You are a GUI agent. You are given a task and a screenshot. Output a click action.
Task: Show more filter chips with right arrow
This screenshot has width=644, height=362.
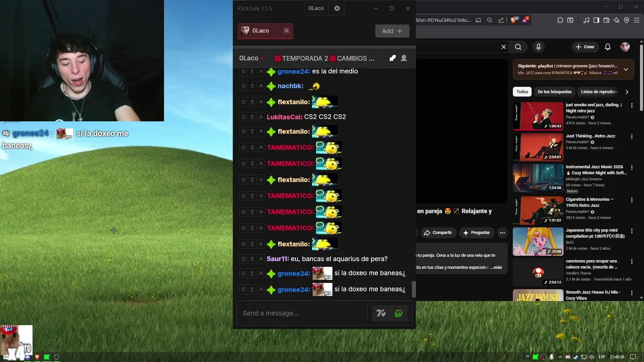click(626, 92)
